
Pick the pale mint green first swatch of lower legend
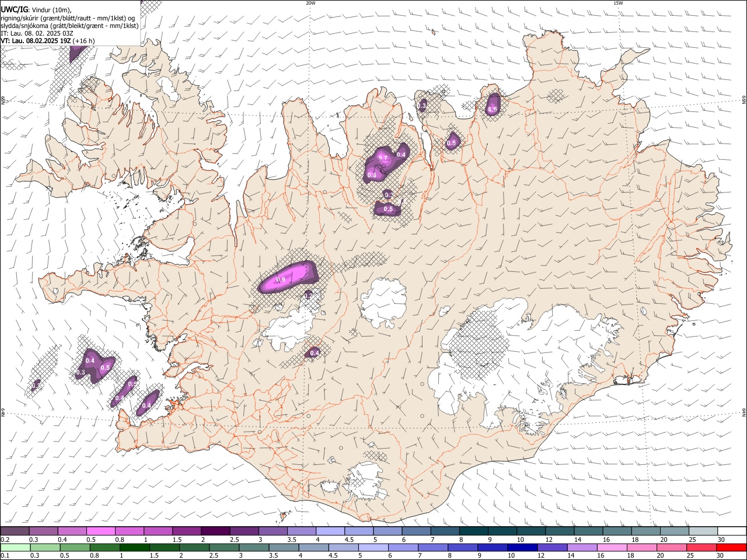click(x=15, y=547)
